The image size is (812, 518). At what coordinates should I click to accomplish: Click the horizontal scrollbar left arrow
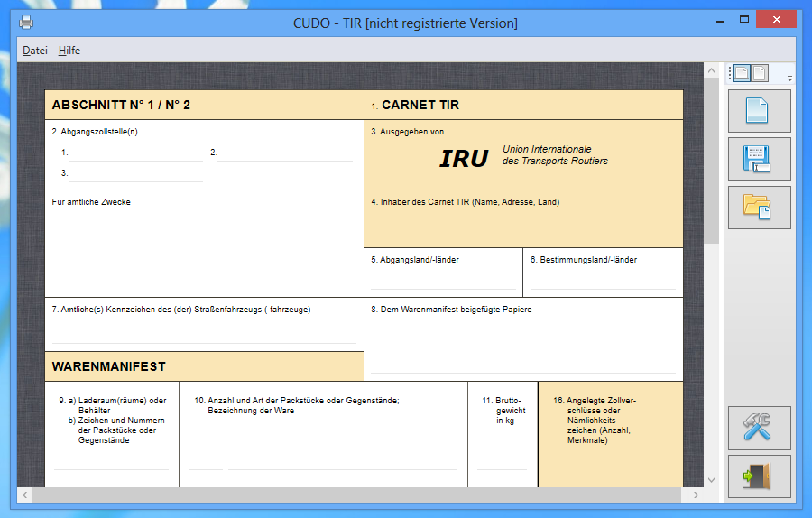pyautogui.click(x=25, y=495)
